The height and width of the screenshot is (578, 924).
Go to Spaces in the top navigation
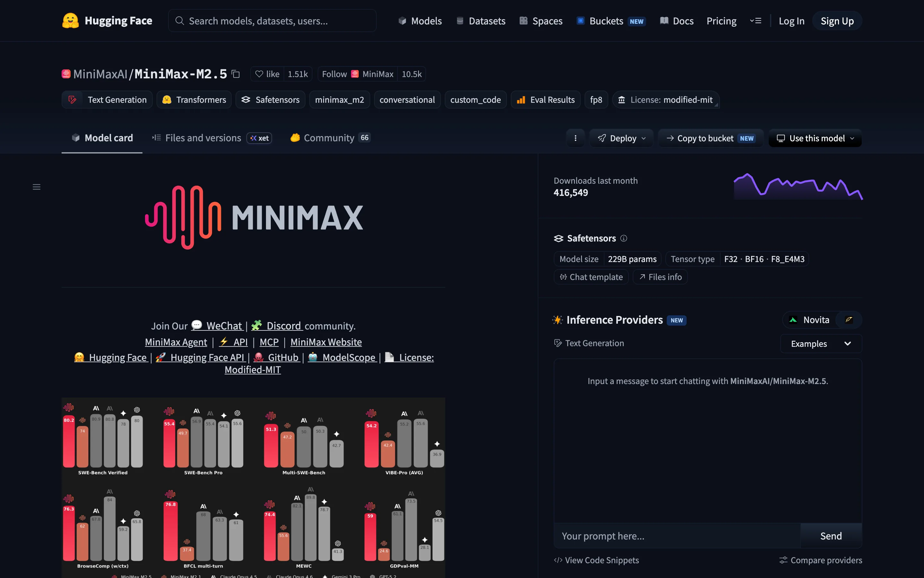click(541, 21)
